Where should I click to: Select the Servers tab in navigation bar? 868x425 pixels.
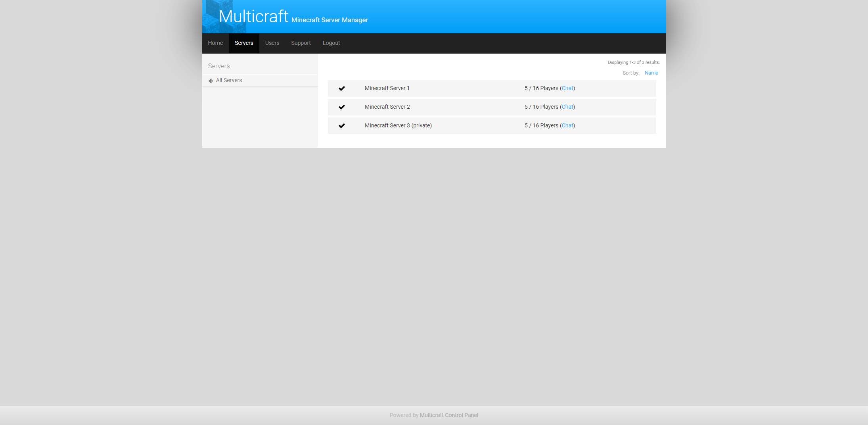click(244, 43)
